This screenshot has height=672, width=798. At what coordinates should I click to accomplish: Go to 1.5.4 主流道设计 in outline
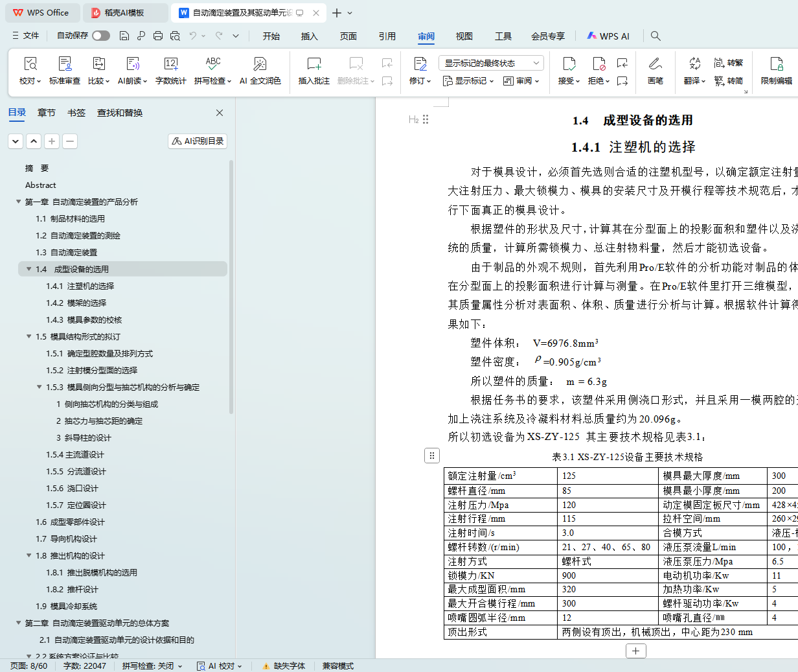[75, 455]
